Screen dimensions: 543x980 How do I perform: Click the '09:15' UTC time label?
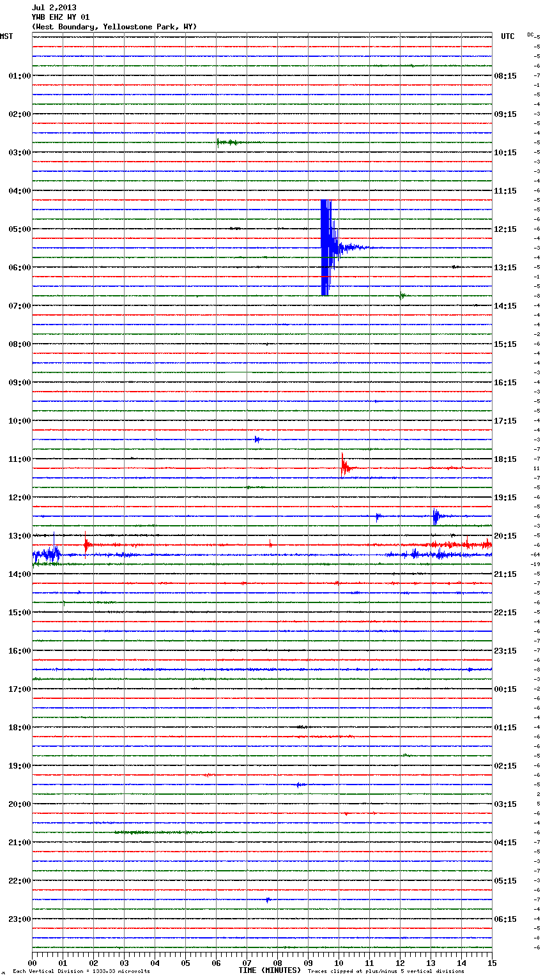coord(505,114)
